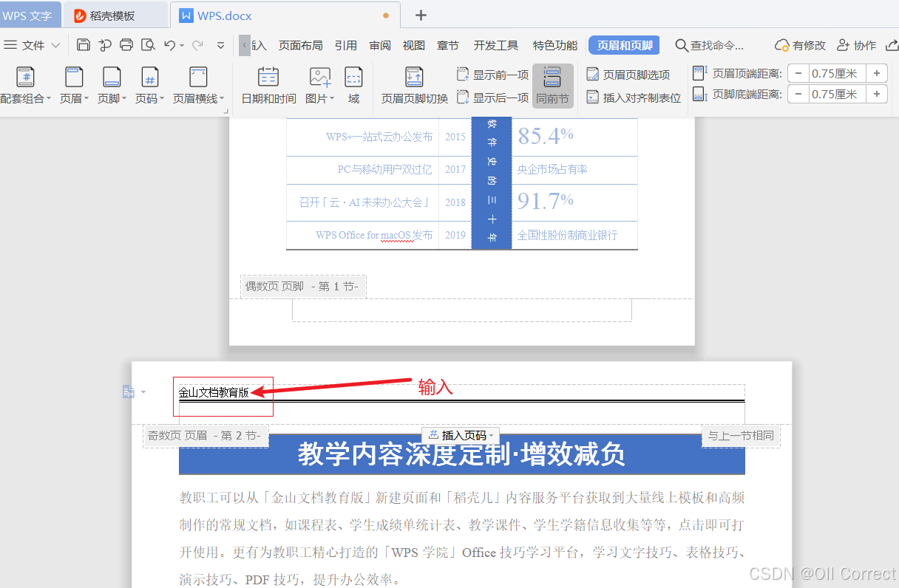Click the Undo arrow icon

coord(170,45)
